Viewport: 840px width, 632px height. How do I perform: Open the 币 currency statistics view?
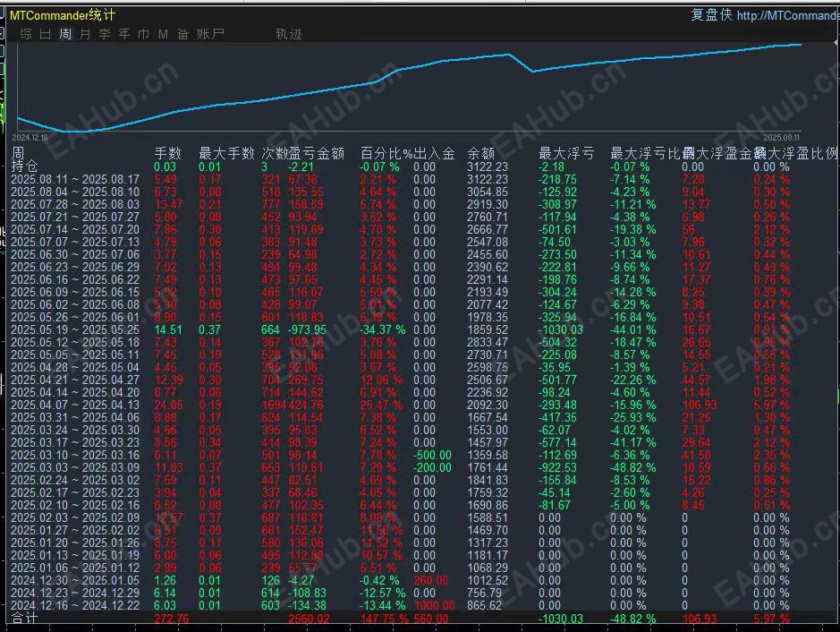tap(144, 33)
